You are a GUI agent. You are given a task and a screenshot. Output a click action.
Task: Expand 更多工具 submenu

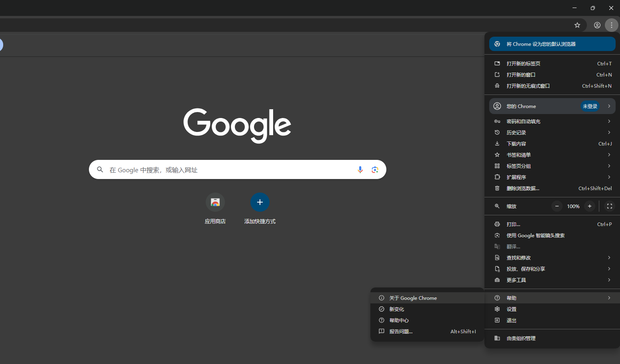[x=552, y=280]
